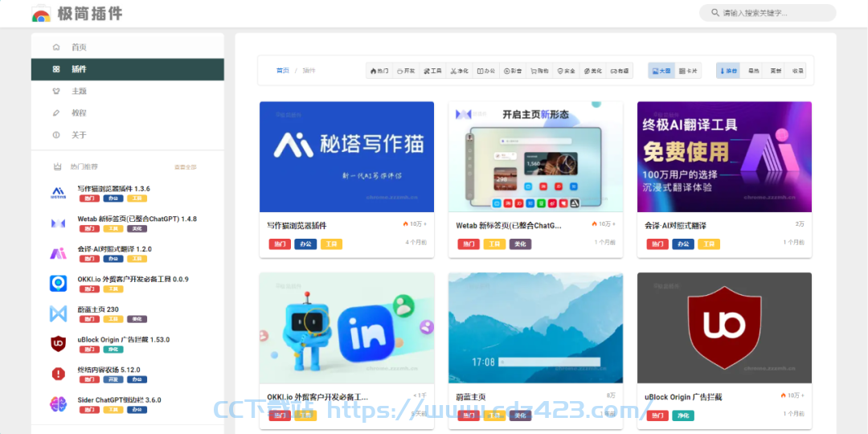The width and height of the screenshot is (868, 434).
Task: Click 工具 tag on 会译·AI对照式翻译 card
Action: (x=709, y=244)
